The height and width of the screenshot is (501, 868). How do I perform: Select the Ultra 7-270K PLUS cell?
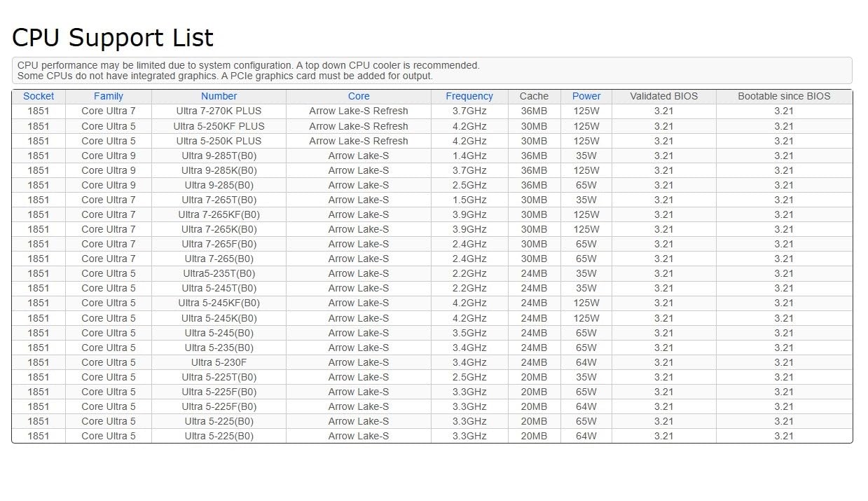click(219, 111)
